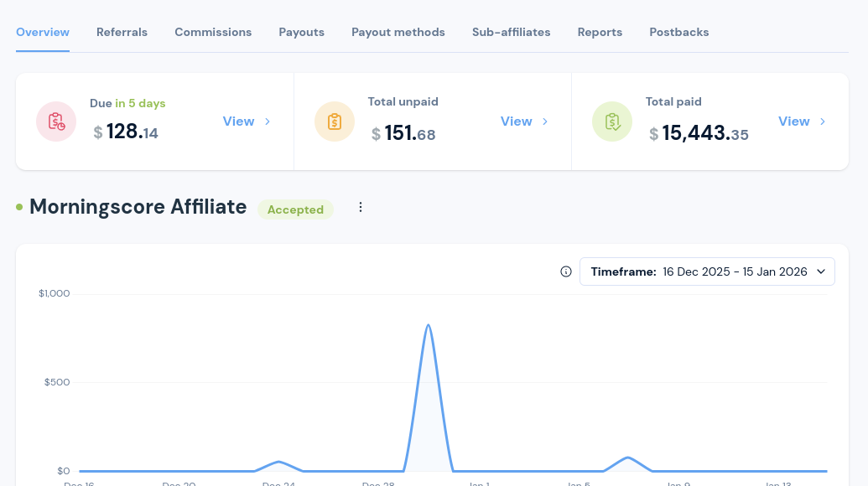Image resolution: width=868 pixels, height=486 pixels.
Task: Open the Postbacks tab
Action: 678,32
